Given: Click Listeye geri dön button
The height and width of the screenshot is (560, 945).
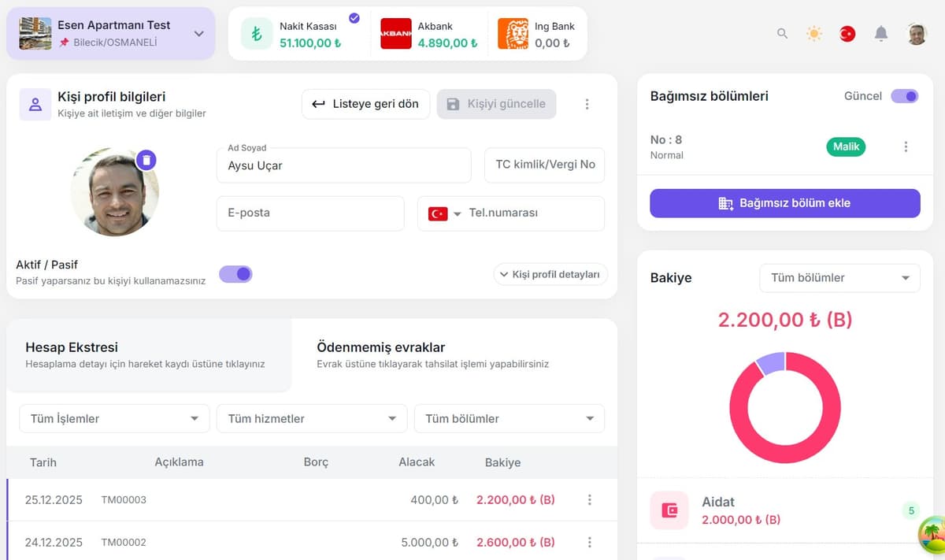Looking at the screenshot, I should 365,104.
